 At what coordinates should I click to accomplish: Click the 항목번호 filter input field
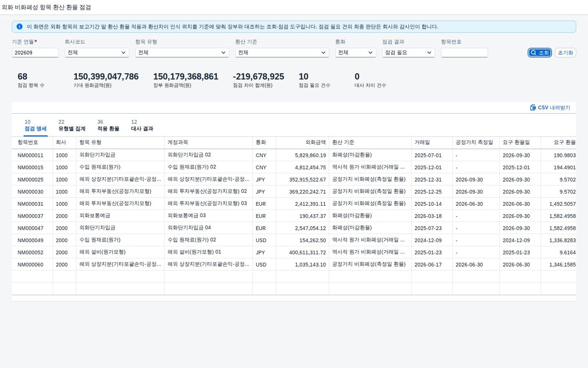(464, 52)
